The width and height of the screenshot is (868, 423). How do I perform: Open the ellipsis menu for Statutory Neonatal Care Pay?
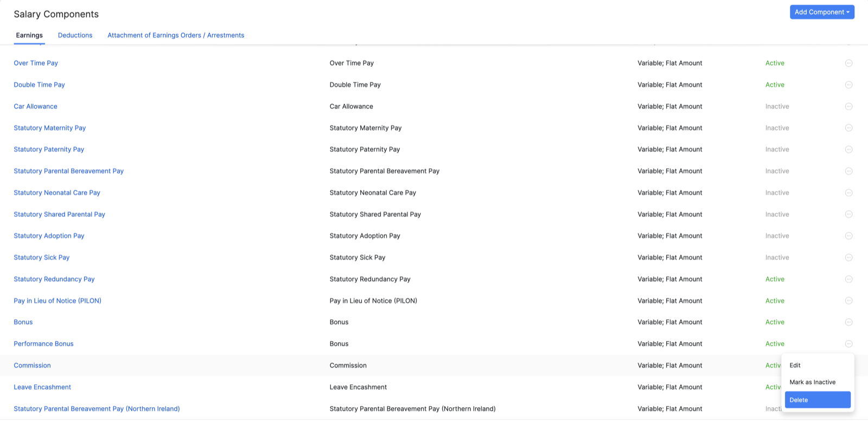[x=848, y=193]
